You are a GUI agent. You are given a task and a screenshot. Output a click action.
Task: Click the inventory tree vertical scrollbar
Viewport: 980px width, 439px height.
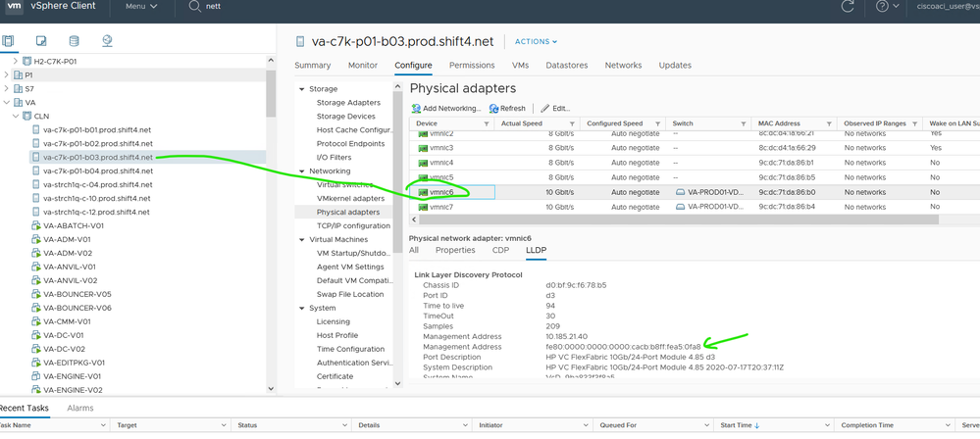tap(271, 94)
